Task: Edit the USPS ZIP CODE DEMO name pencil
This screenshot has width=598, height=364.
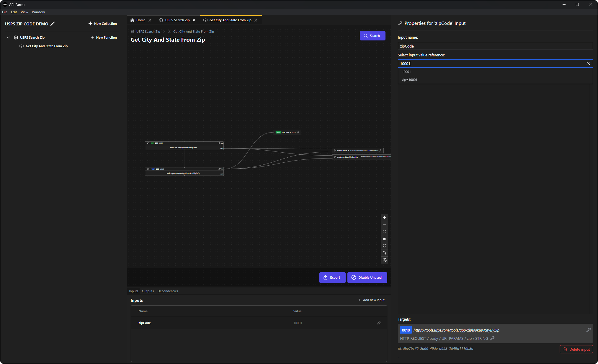Action: coord(53,24)
